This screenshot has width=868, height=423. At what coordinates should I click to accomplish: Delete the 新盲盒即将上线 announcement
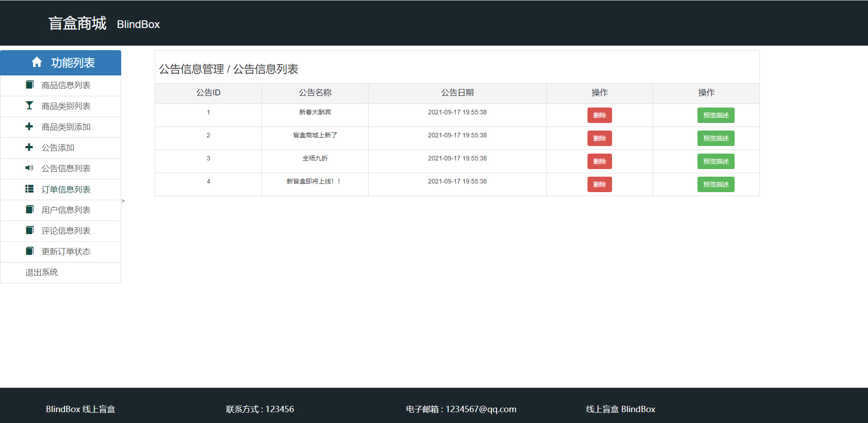tap(599, 184)
